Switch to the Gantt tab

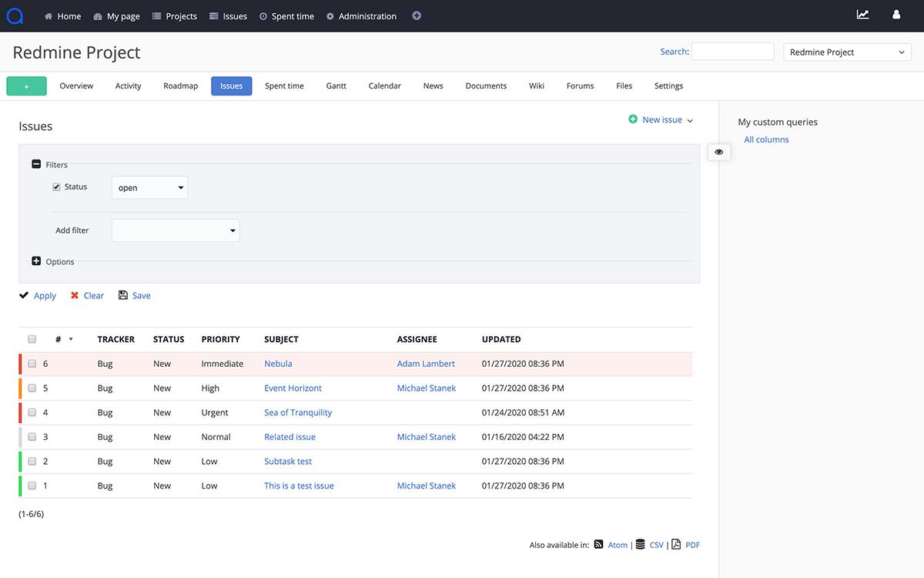click(336, 86)
